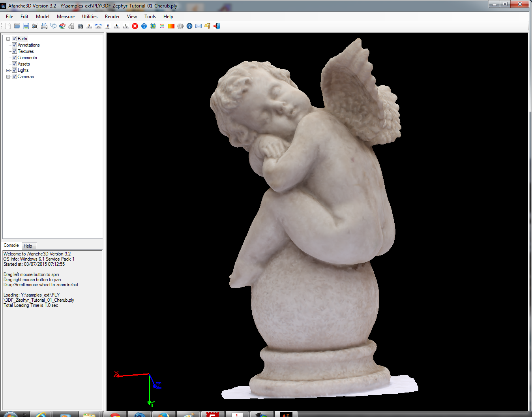Click the blue info circle icon

pos(144,26)
